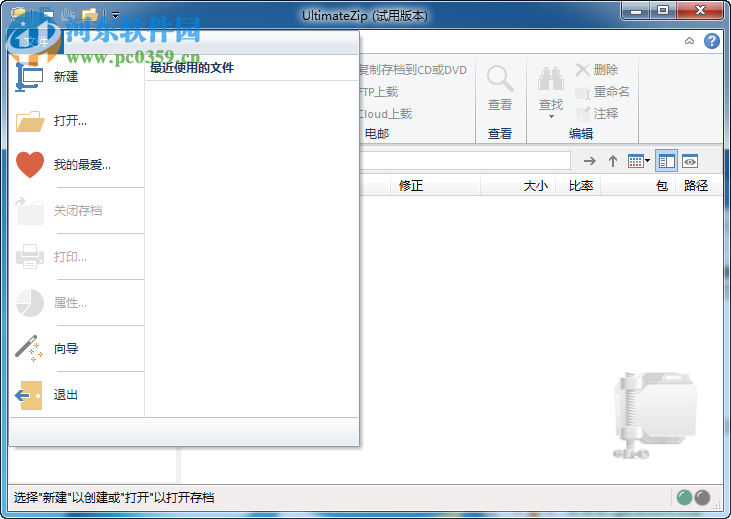Open 我的最爱... favorites entry

click(77, 165)
